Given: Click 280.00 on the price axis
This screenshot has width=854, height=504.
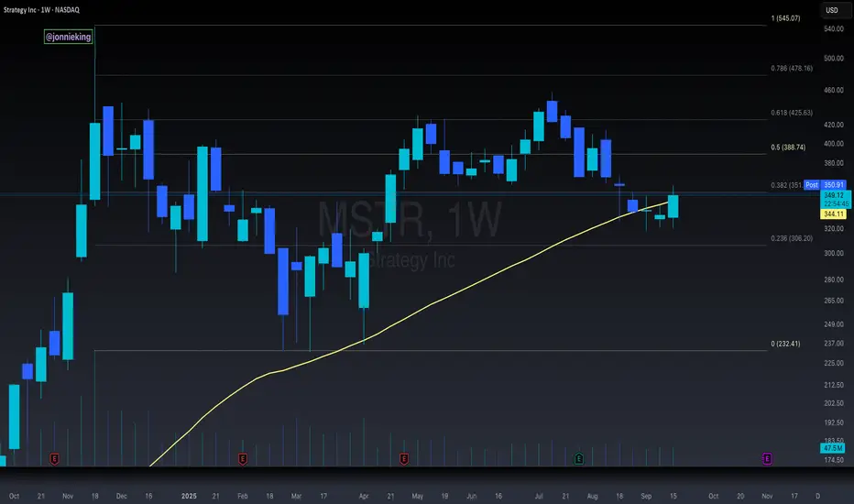Looking at the screenshot, I should (x=834, y=279).
